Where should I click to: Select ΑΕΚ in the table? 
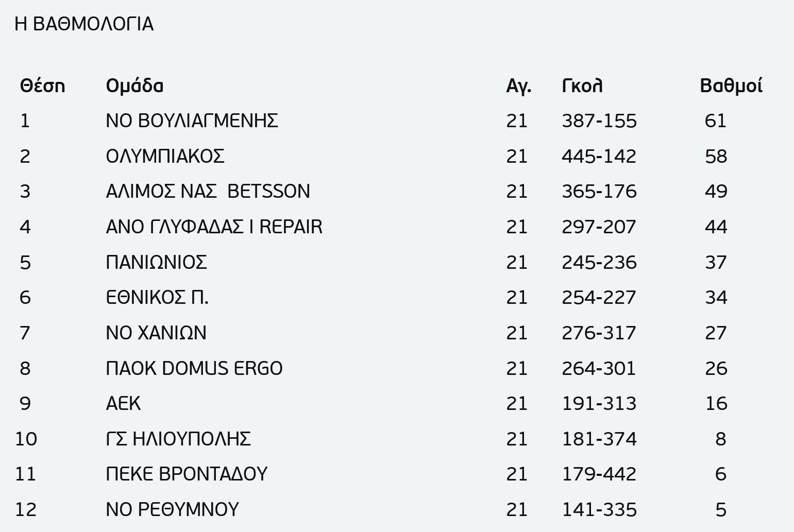coord(123,403)
